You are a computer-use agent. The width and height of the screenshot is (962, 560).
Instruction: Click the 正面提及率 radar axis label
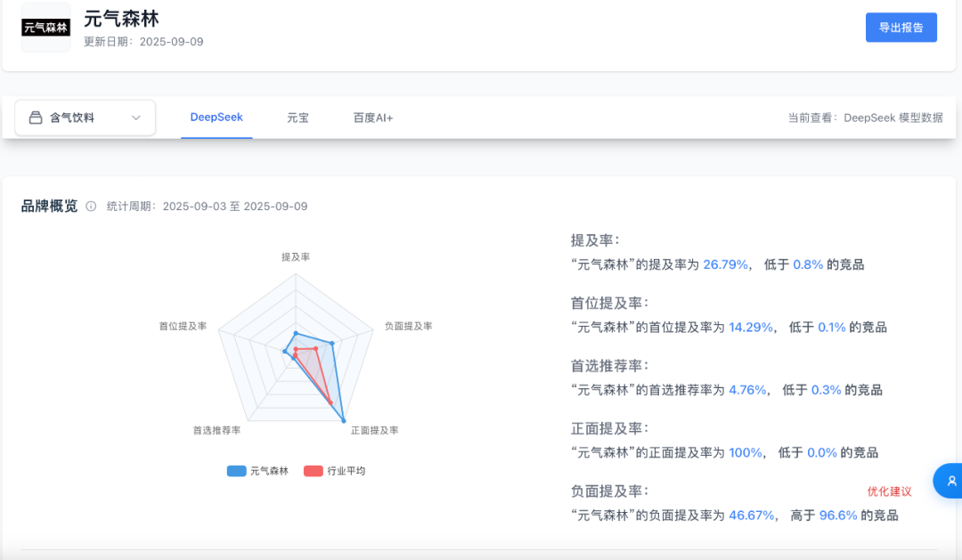pyautogui.click(x=375, y=431)
